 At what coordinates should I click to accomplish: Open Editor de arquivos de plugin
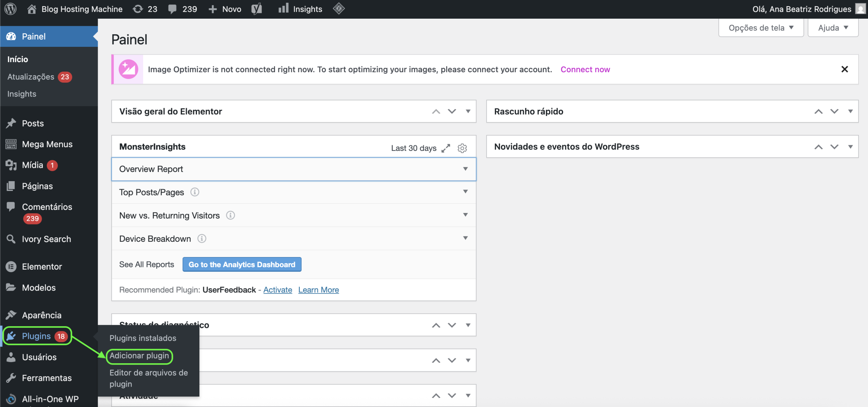pyautogui.click(x=149, y=378)
